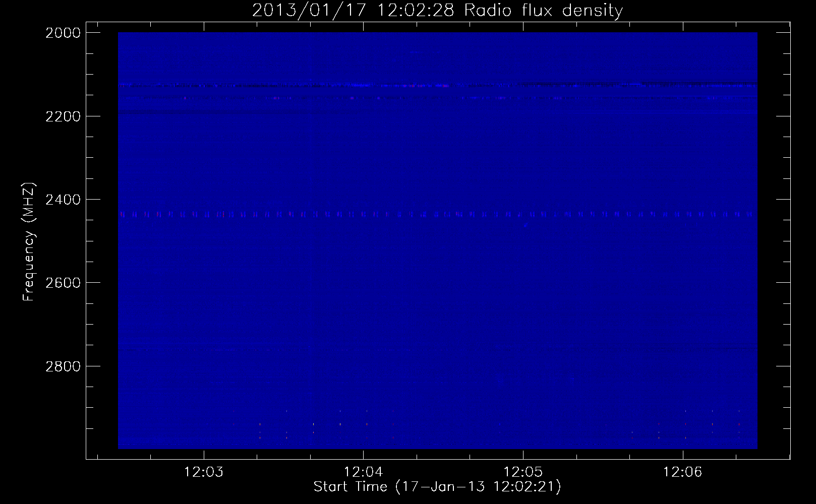Click the 12:03 time tick label
Viewport: 816px width, 504px height.
point(204,472)
